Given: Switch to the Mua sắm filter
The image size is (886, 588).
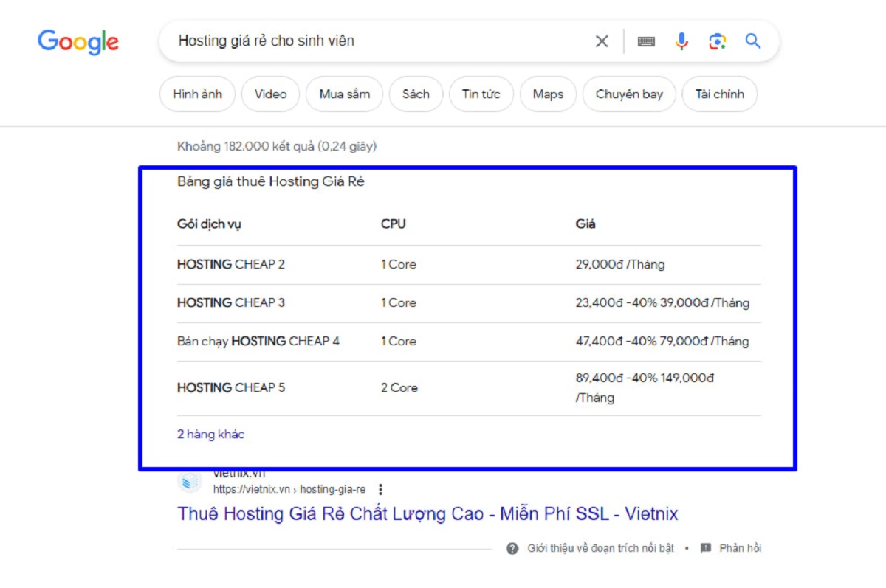Looking at the screenshot, I should point(345,94).
